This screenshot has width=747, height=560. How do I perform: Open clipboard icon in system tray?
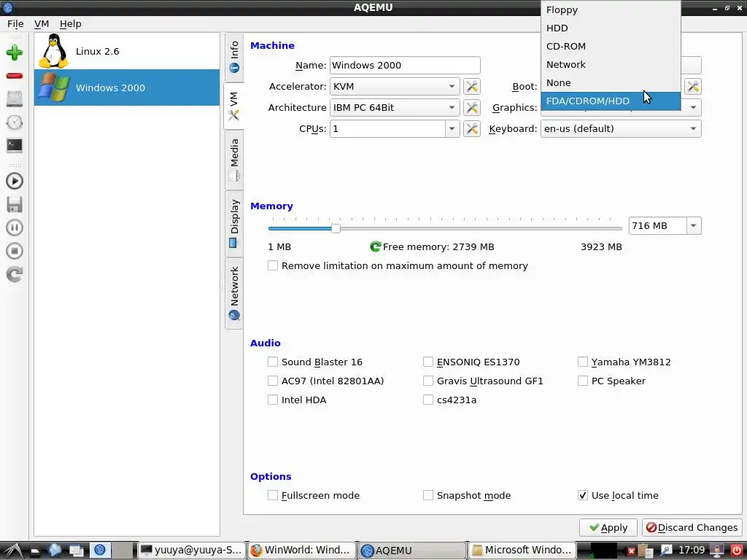click(645, 551)
